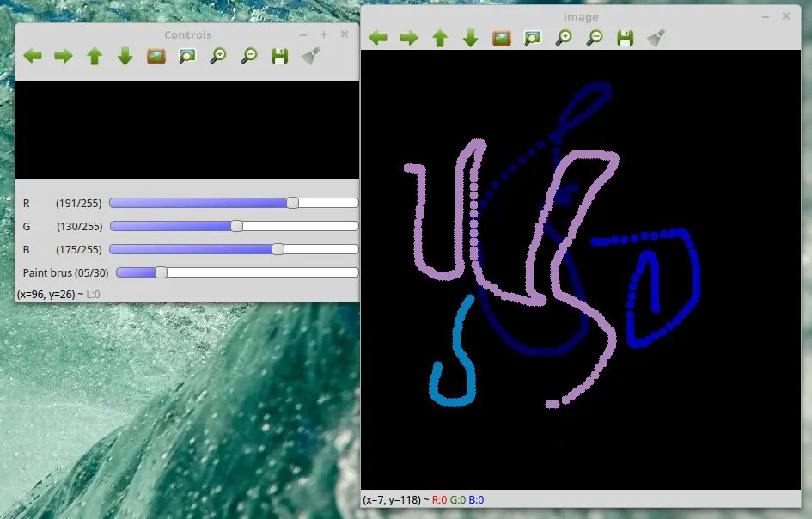Click image window status bar pixel readout
The height and width of the screenshot is (519, 812).
pos(424,500)
